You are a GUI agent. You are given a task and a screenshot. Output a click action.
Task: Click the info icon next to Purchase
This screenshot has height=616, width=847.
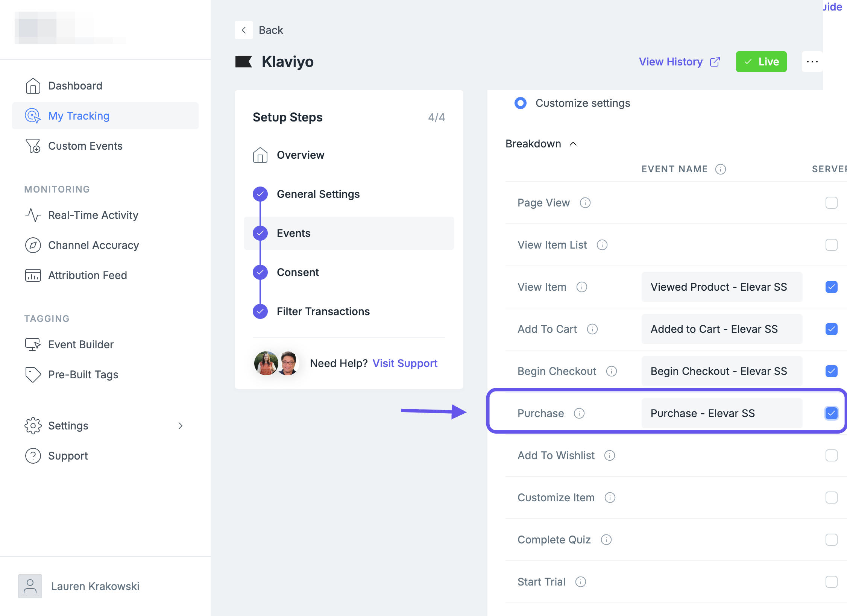click(x=579, y=413)
